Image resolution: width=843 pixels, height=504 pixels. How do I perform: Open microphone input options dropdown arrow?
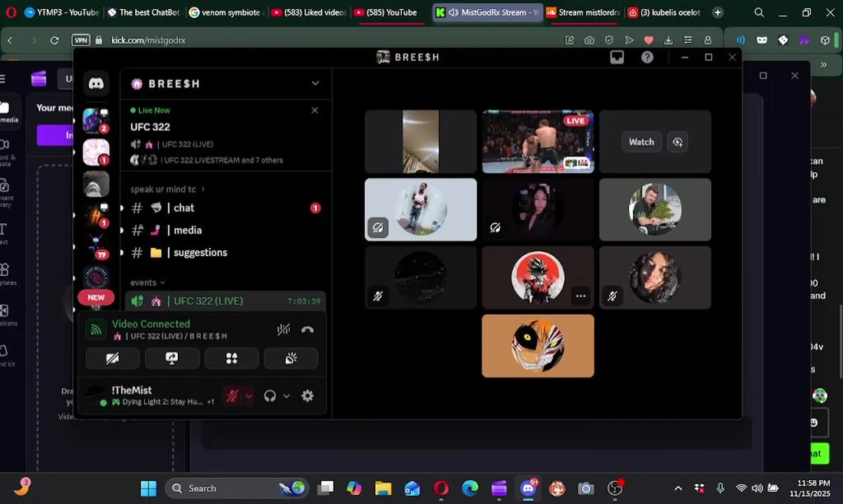pyautogui.click(x=248, y=396)
